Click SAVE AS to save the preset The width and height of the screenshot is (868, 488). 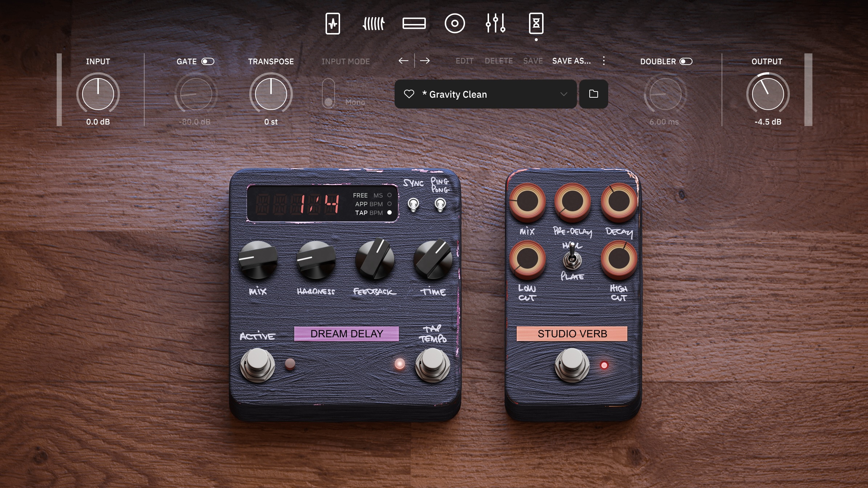(572, 61)
